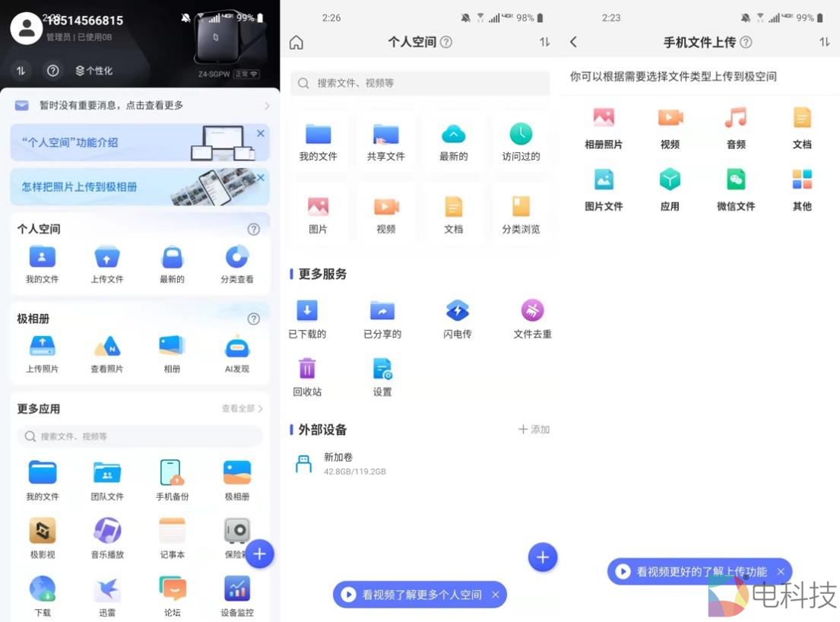The height and width of the screenshot is (622, 840).
Task: Dismiss the 怎样把照片上传到极相册 banner
Action: click(x=261, y=177)
